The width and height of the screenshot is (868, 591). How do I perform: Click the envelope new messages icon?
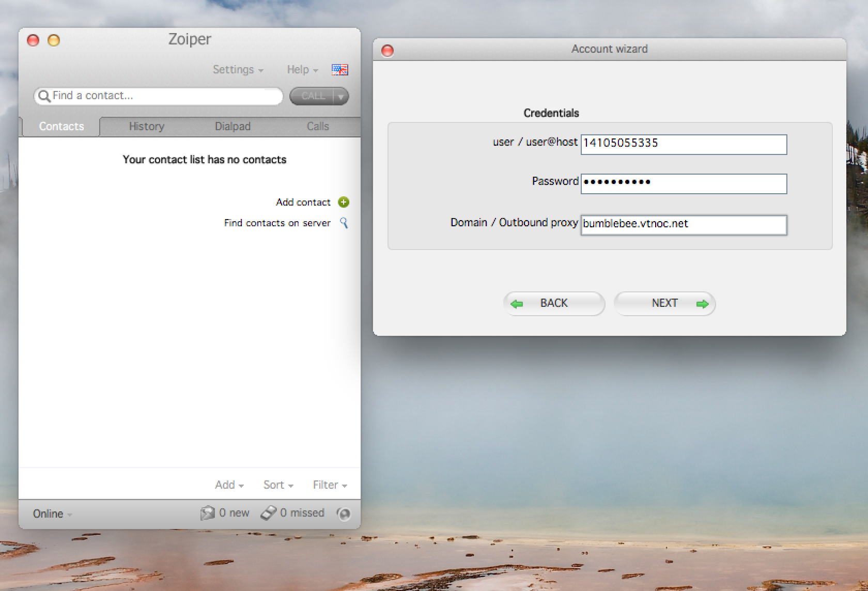point(207,513)
